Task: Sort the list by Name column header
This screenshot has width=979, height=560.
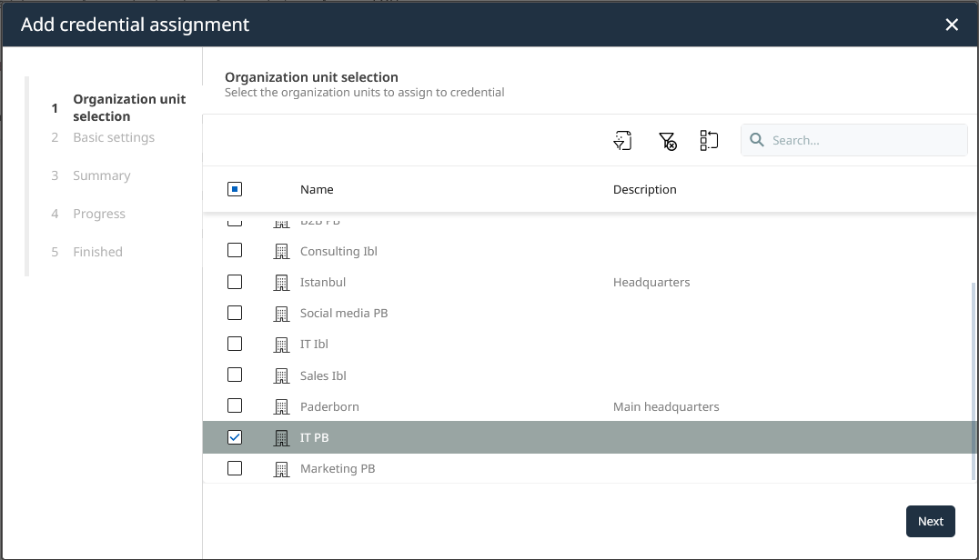Action: click(317, 189)
